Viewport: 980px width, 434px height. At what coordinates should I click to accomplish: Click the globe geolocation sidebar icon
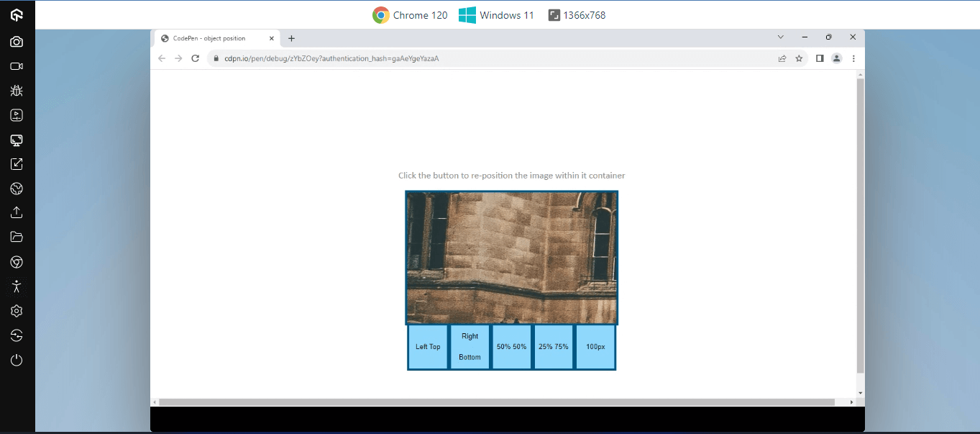click(17, 189)
